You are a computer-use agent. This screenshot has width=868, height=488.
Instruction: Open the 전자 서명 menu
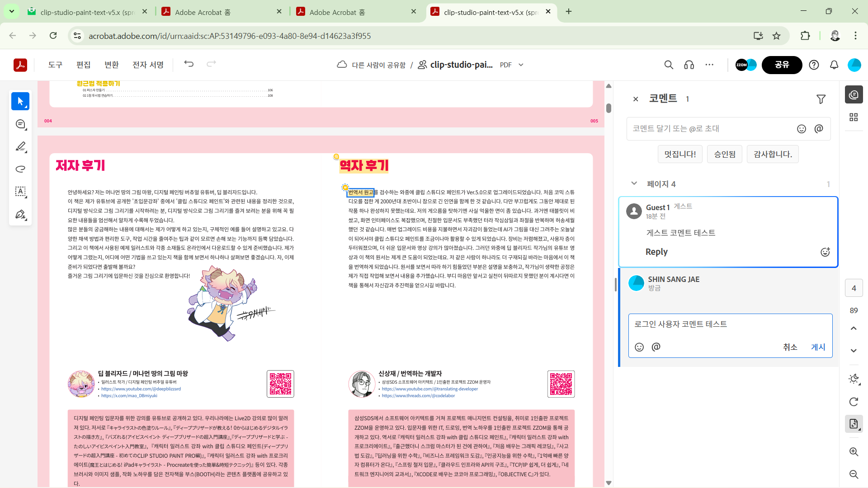148,65
